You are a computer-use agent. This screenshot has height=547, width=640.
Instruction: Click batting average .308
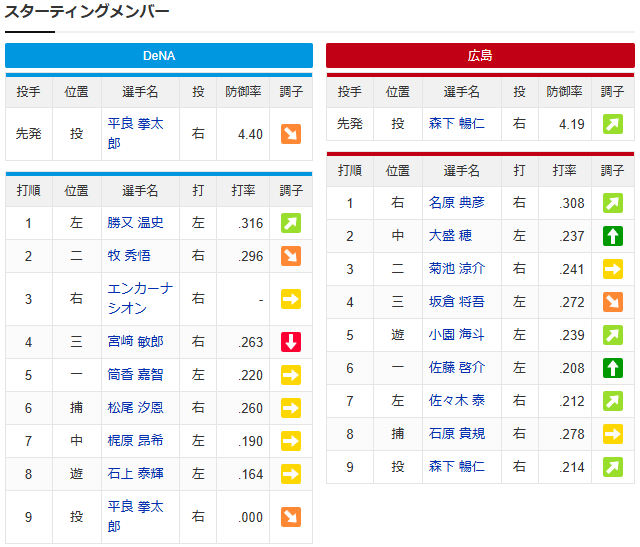pos(572,203)
